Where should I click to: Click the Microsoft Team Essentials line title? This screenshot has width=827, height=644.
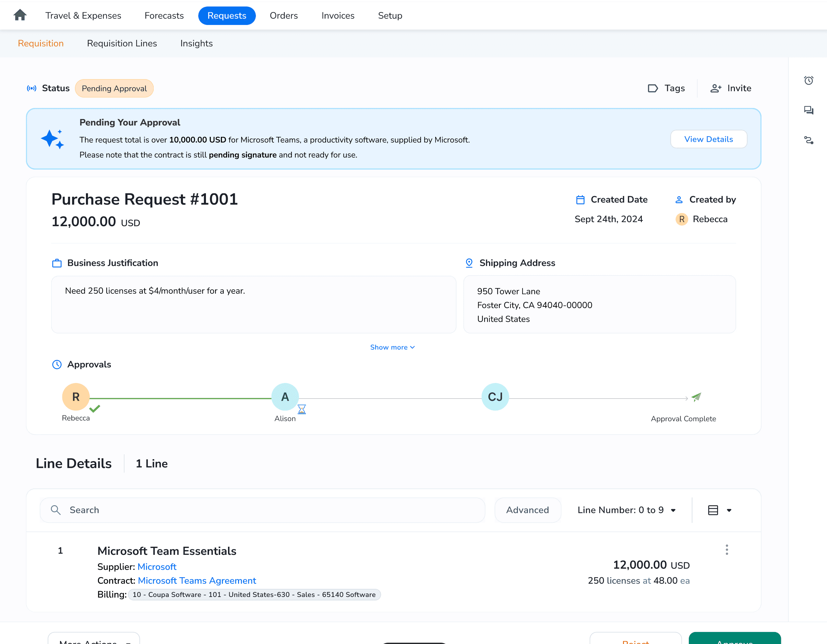167,551
